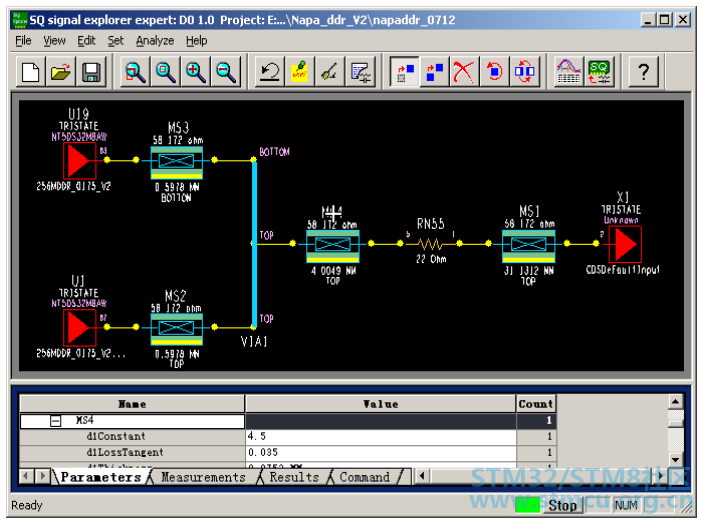Save the topology with the floppy icon
Viewport: 702px width, 523px height.
[91, 72]
